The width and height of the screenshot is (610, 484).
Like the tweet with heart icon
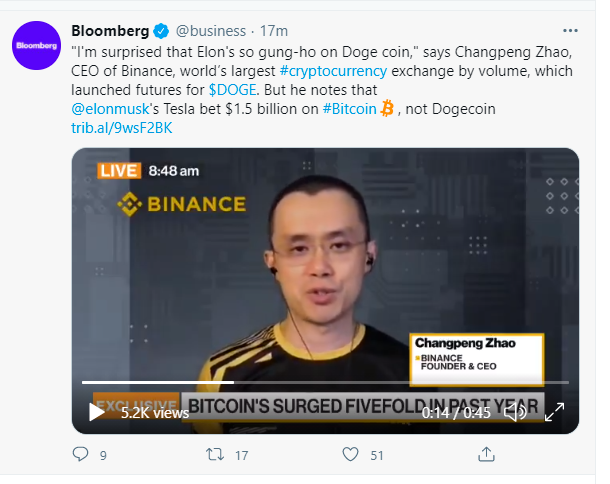click(350, 454)
